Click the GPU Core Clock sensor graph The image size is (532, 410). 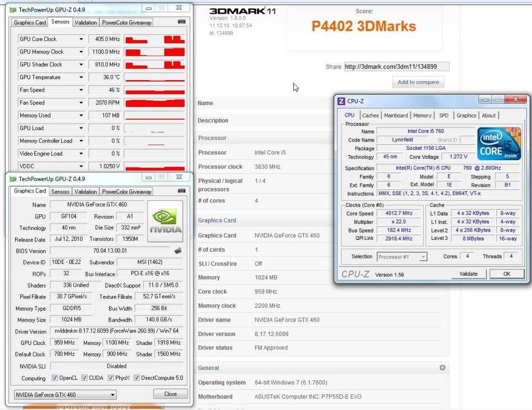[x=154, y=39]
